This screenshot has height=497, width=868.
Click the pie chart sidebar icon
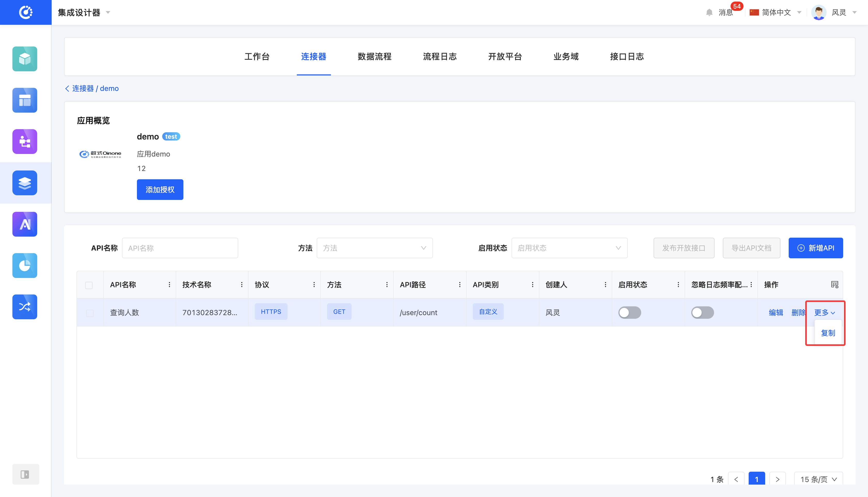(x=25, y=265)
